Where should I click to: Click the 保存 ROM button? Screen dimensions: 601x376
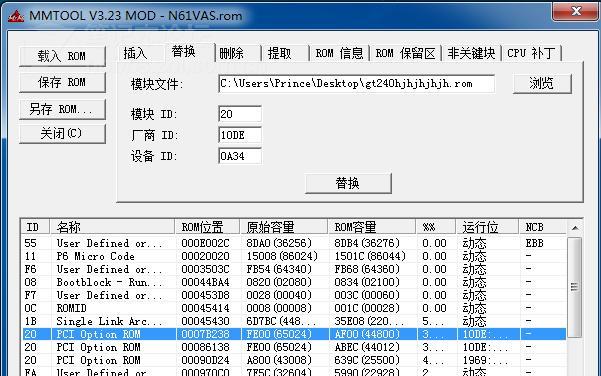(62, 82)
